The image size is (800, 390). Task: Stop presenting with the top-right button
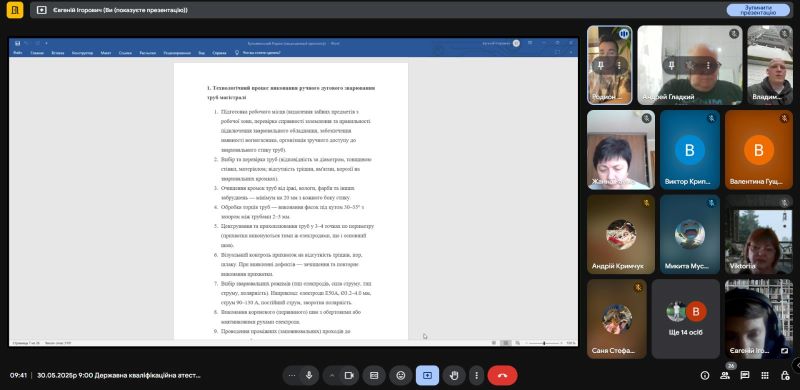click(758, 10)
